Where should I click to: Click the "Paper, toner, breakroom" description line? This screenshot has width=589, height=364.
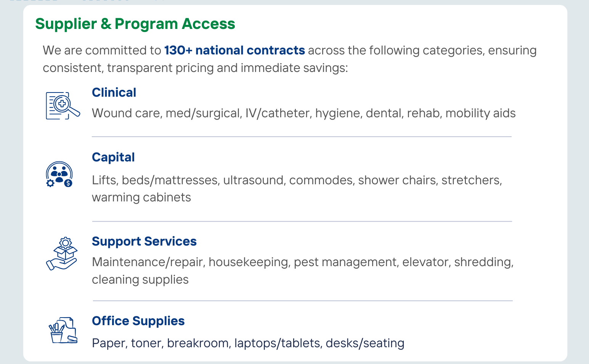pos(248,343)
